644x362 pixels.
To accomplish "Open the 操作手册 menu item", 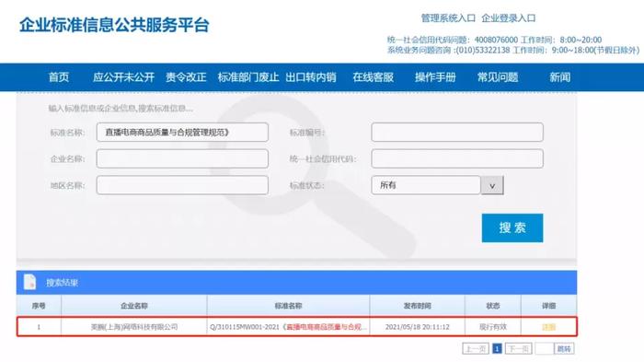I will click(435, 77).
